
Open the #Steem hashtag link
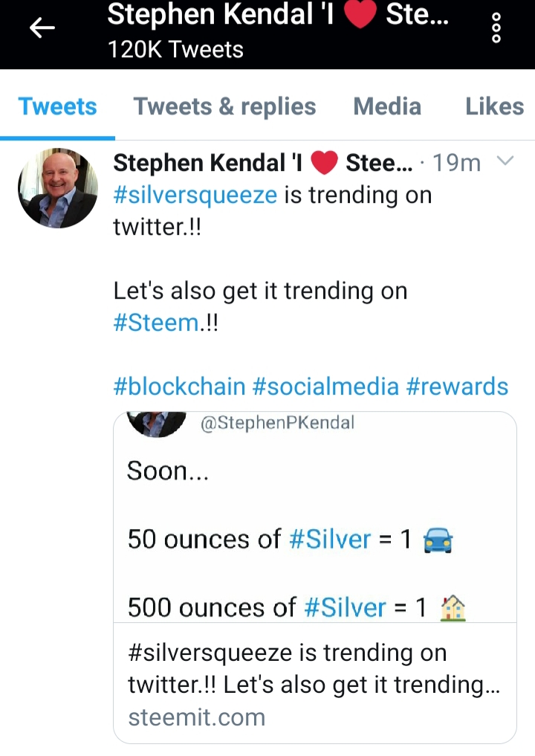[x=156, y=323]
